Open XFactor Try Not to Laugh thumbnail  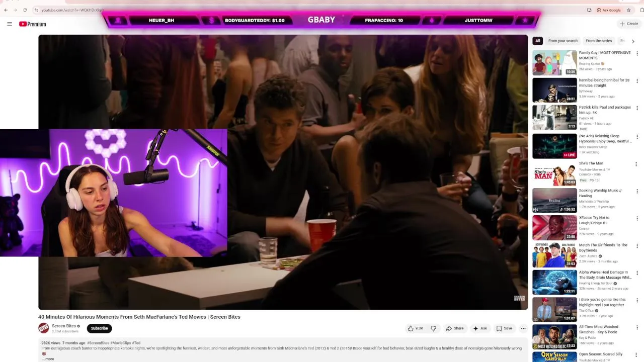pos(555,228)
